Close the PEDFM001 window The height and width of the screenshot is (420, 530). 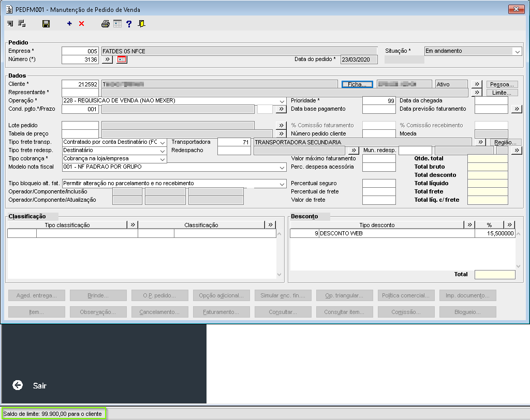click(x=516, y=9)
